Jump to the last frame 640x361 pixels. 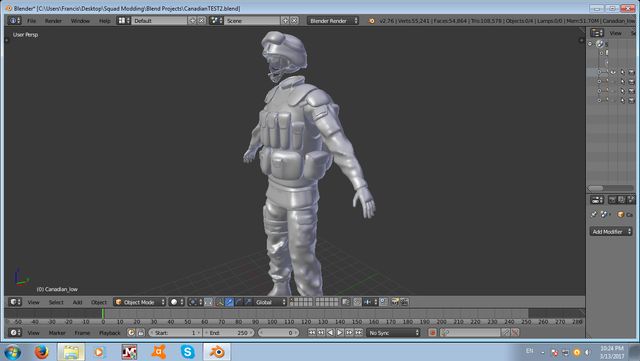[358, 332]
